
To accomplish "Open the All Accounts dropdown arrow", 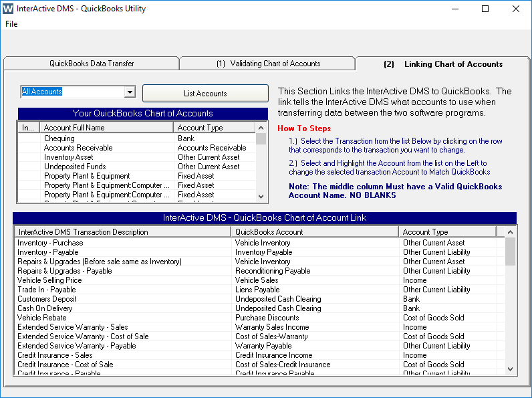I will [130, 92].
